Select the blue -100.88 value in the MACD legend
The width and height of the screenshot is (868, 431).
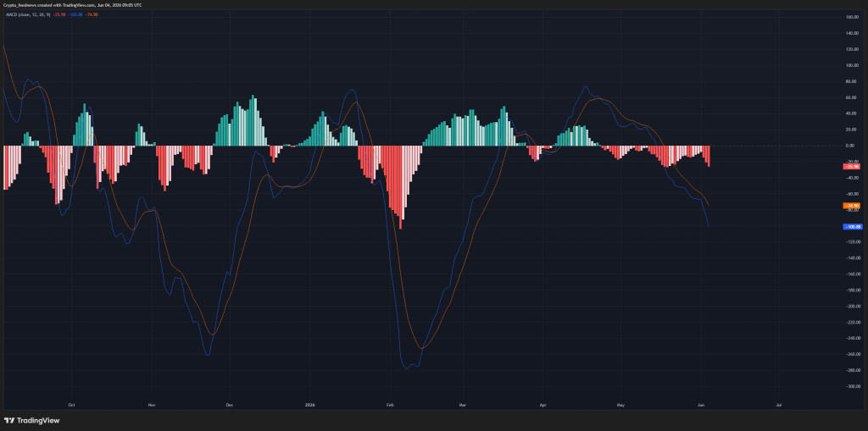(x=75, y=15)
